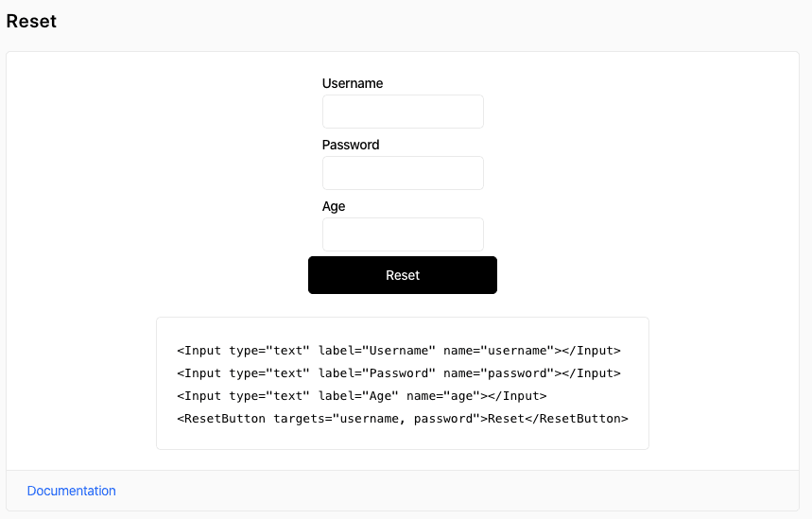
Task: Click the Username Input code line
Action: tap(398, 351)
